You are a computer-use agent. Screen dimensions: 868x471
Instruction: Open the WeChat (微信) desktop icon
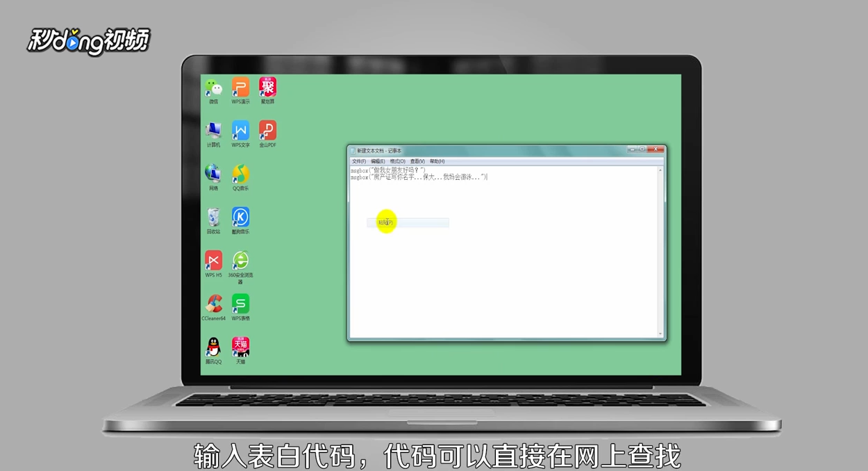pyautogui.click(x=213, y=91)
